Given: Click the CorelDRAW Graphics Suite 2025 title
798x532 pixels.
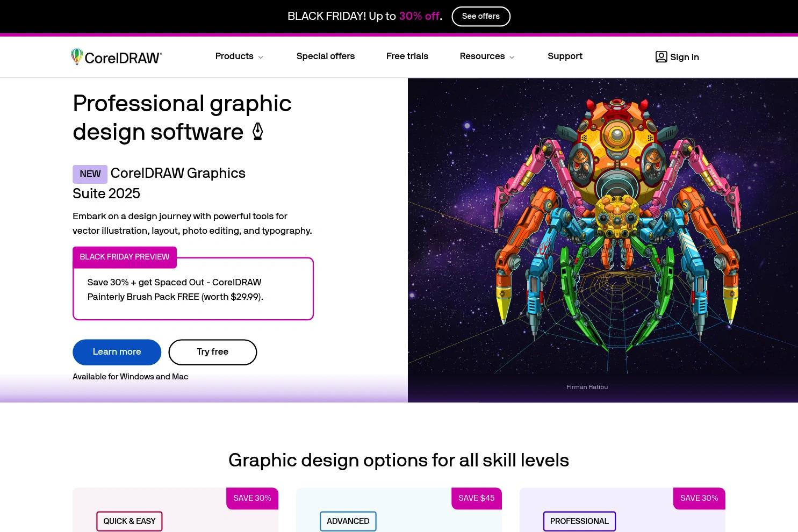Looking at the screenshot, I should (x=159, y=183).
